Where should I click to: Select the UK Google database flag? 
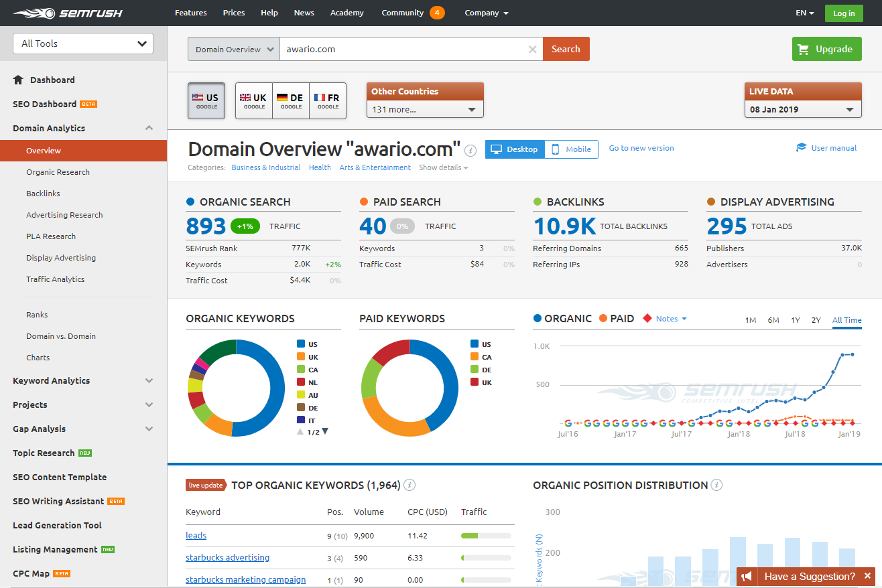pos(254,101)
